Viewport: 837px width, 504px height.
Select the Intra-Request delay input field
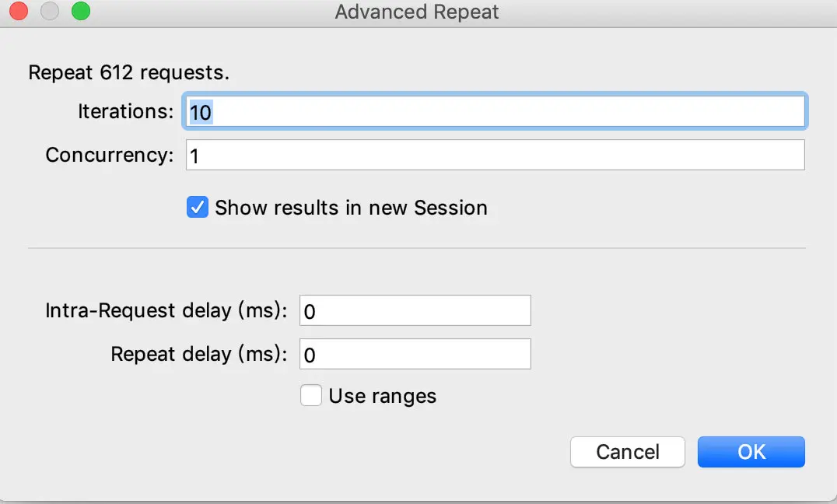tap(415, 310)
